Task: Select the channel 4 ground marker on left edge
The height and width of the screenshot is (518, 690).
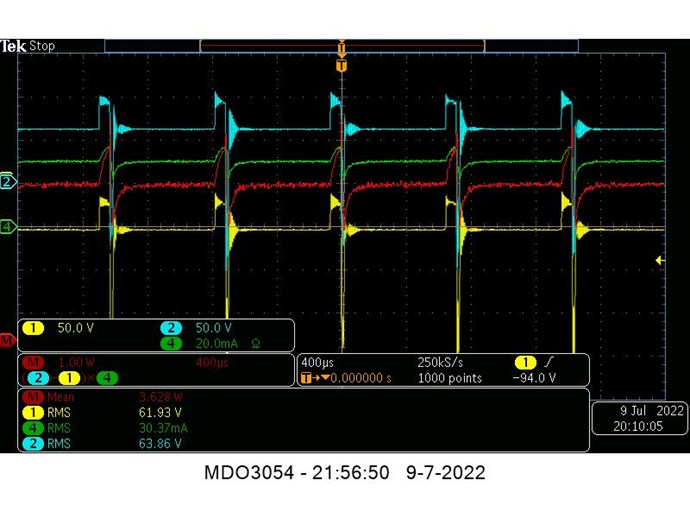Action: (x=7, y=227)
